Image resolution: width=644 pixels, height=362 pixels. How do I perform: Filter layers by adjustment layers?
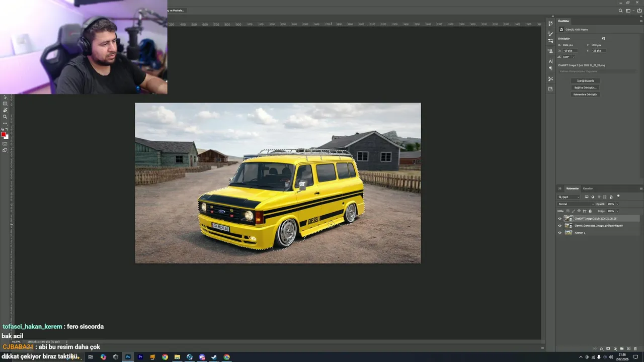593,197
